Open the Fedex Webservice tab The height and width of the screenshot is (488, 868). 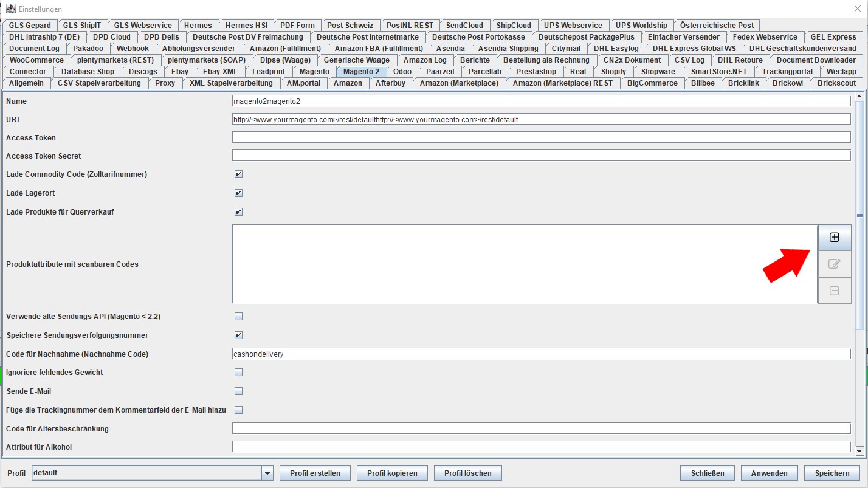[x=765, y=37]
